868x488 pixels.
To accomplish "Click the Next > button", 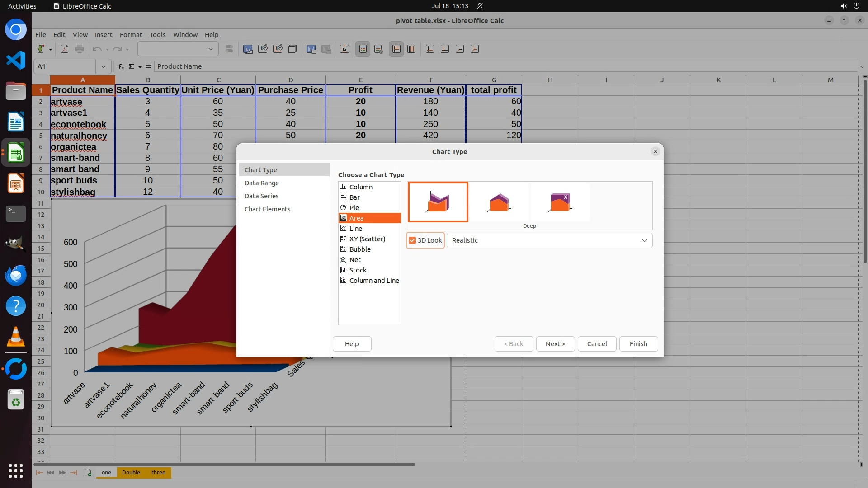I will [x=555, y=344].
